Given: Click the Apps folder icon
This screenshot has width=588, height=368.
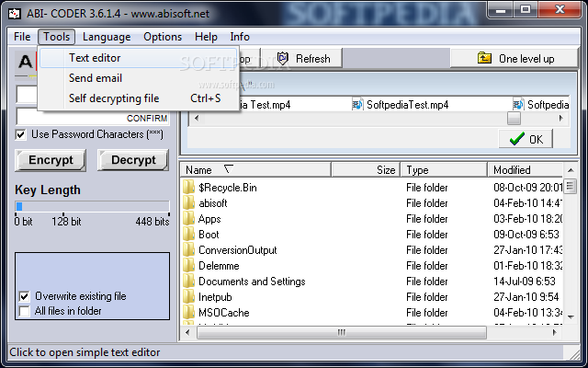Looking at the screenshot, I should (x=188, y=219).
